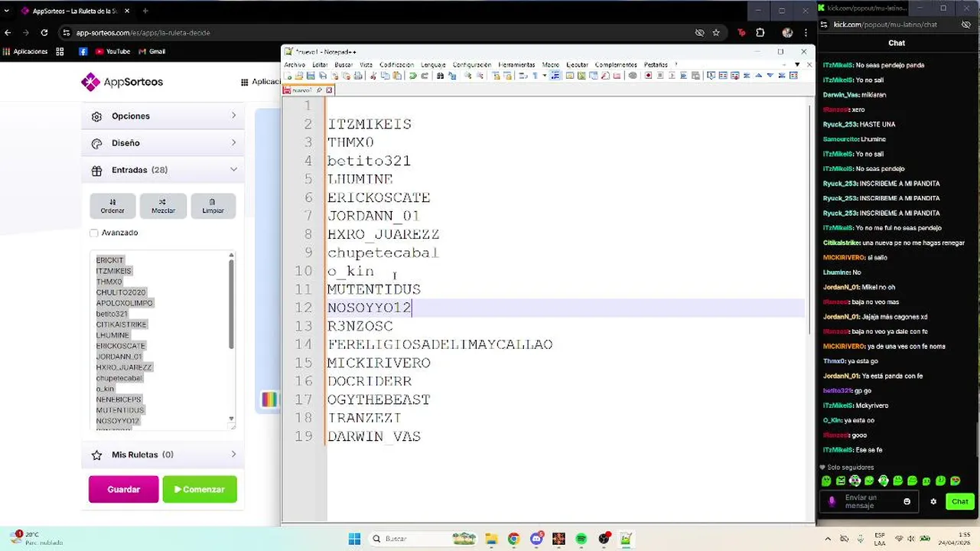The width and height of the screenshot is (980, 551).
Task: Expand the Diseño section
Action: click(x=162, y=143)
